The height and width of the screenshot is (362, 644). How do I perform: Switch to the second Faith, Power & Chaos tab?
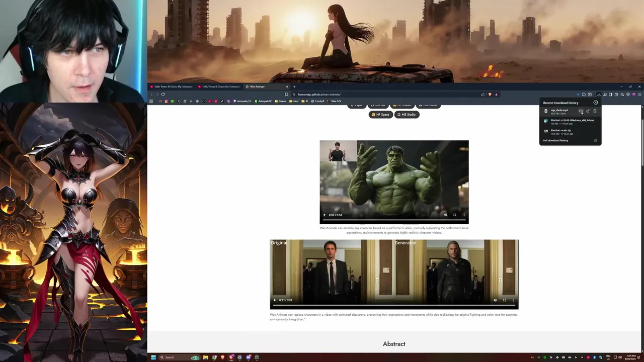219,86
